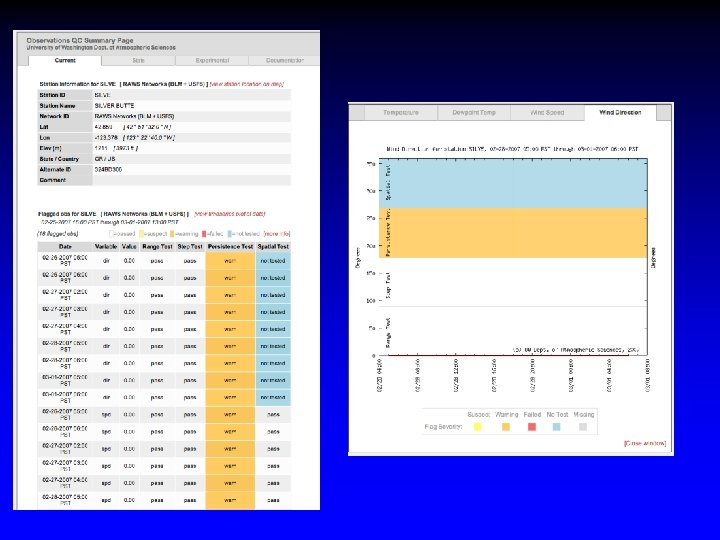
Task: Click the Range Test band in the plot
Action: [513, 331]
